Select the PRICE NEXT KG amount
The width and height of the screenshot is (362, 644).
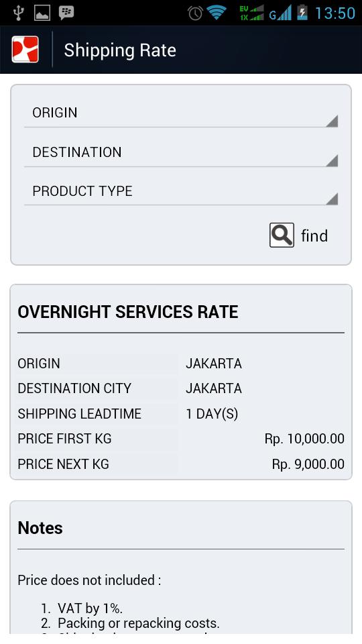(308, 464)
